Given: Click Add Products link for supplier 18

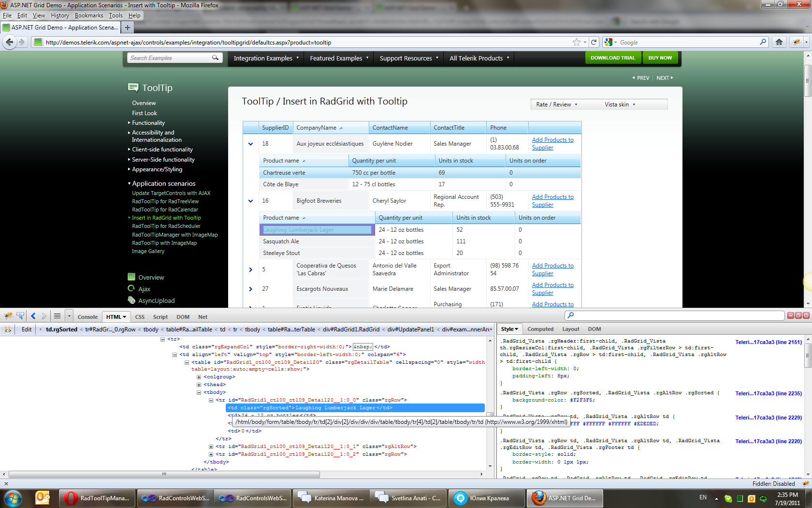Looking at the screenshot, I should click(x=553, y=144).
